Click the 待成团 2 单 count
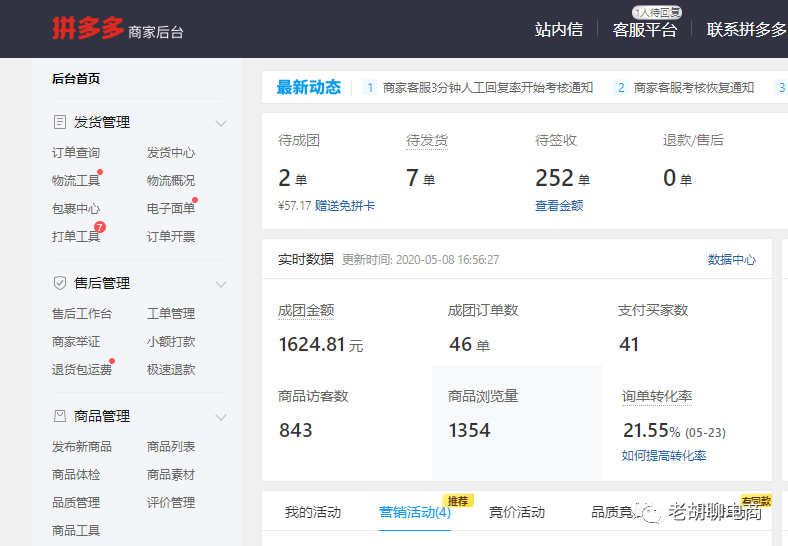This screenshot has width=788, height=546. 292,178
